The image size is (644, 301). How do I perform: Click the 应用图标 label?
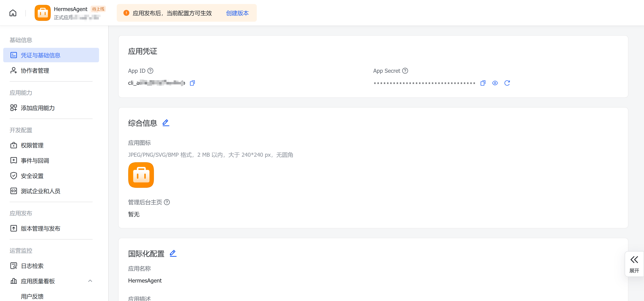(139, 143)
